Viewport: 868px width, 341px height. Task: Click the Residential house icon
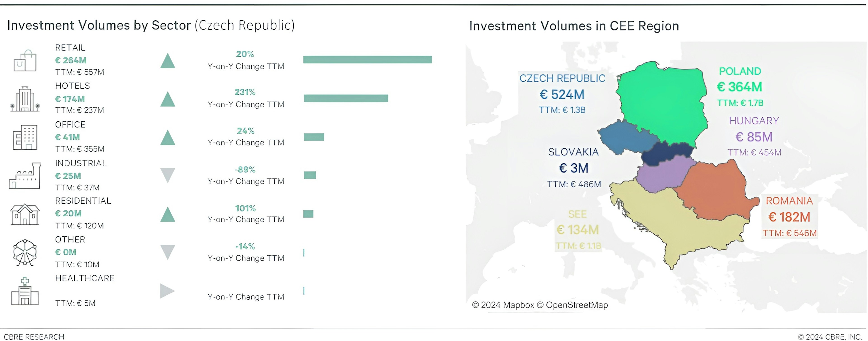(25, 214)
